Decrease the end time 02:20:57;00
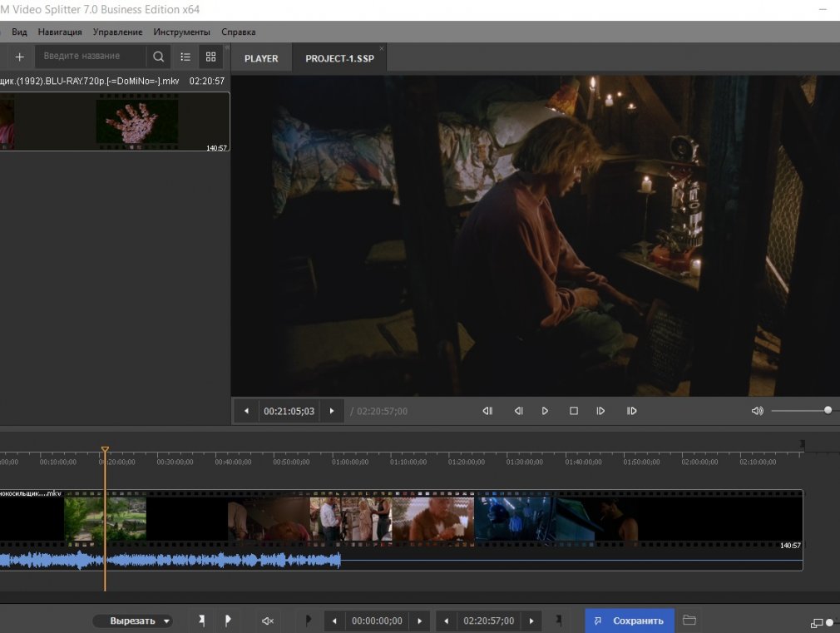This screenshot has height=633, width=840. (447, 621)
